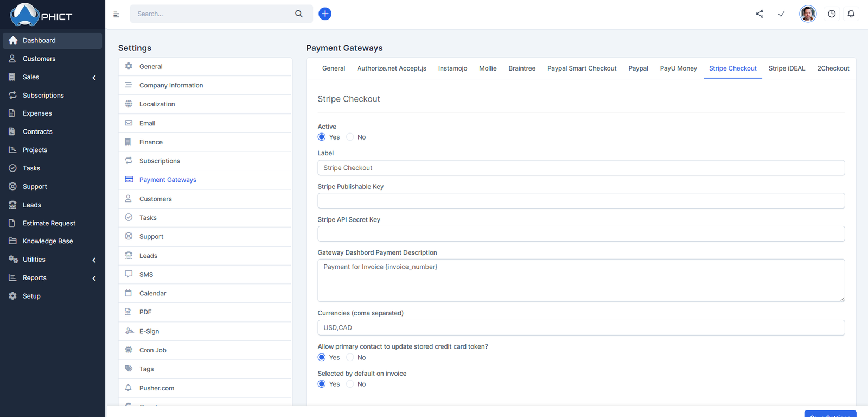868x417 pixels.
Task: Click the Localization globe icon in settings list
Action: tap(129, 104)
